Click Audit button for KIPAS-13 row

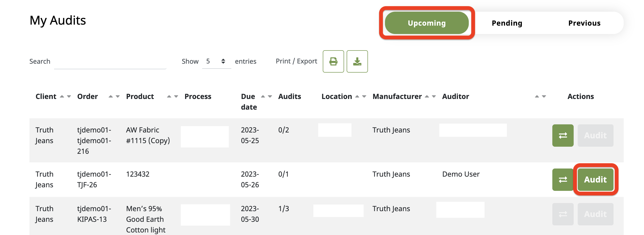tap(595, 214)
